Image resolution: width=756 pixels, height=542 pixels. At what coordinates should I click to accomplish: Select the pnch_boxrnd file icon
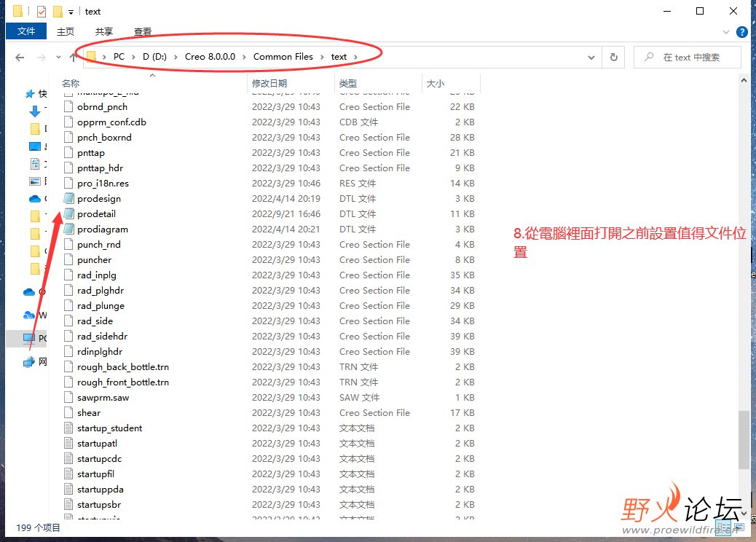pyautogui.click(x=69, y=138)
